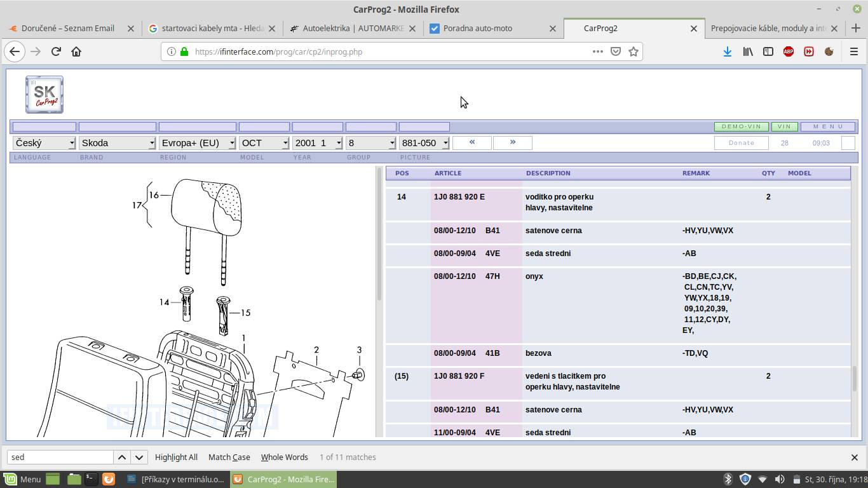This screenshot has width=868, height=488.
Task: Click part number 15 in the diagram
Action: [x=245, y=313]
